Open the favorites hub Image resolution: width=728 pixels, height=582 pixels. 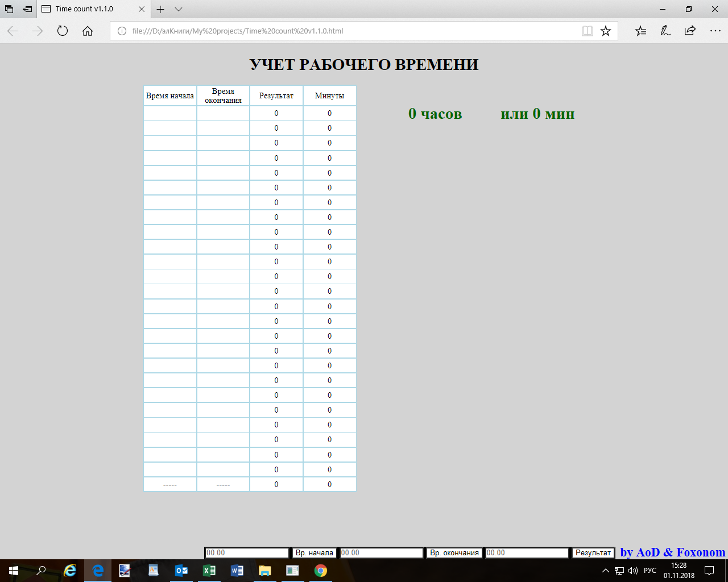click(x=640, y=31)
